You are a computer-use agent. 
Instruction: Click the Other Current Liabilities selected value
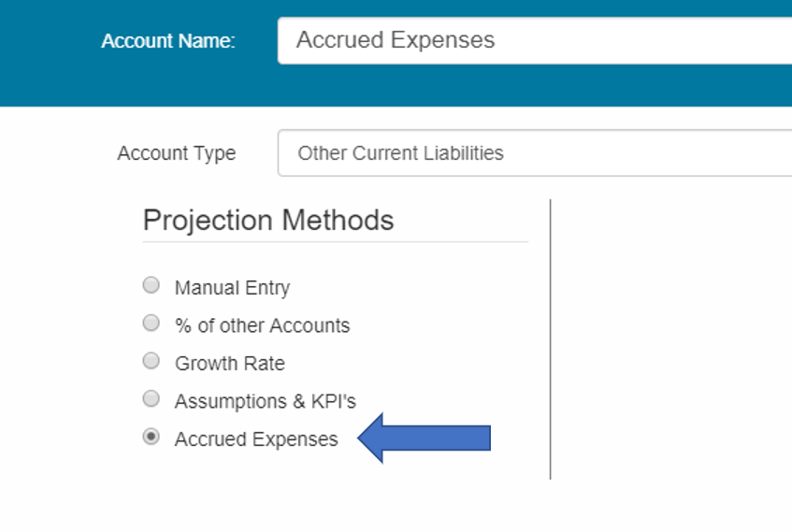400,153
